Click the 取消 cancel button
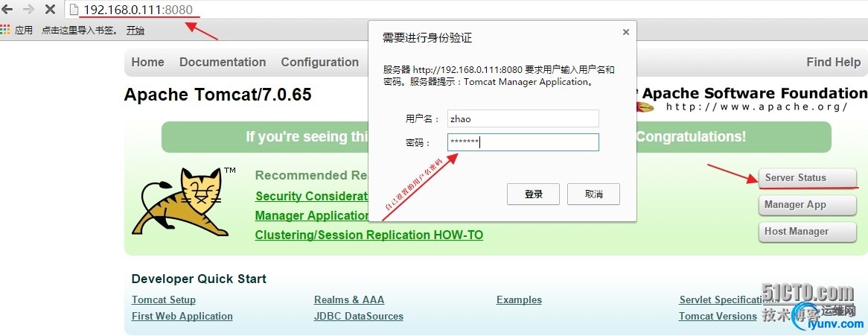 tap(593, 194)
